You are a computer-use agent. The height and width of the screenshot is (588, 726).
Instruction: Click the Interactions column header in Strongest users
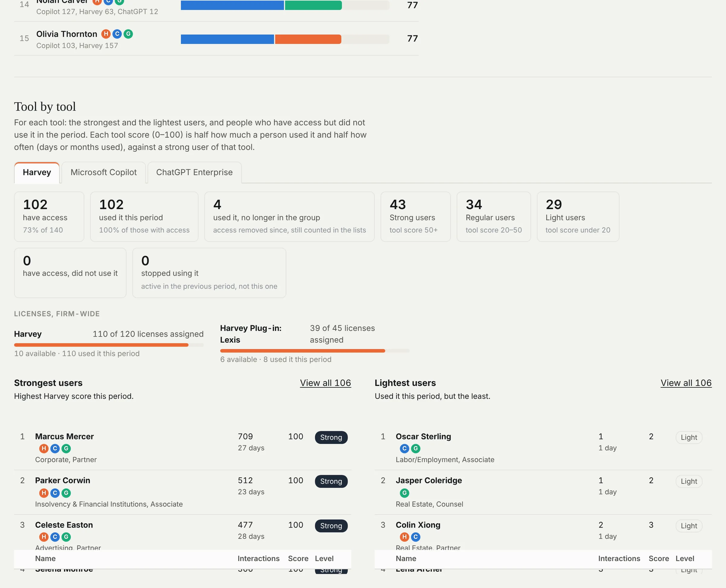[258, 559]
